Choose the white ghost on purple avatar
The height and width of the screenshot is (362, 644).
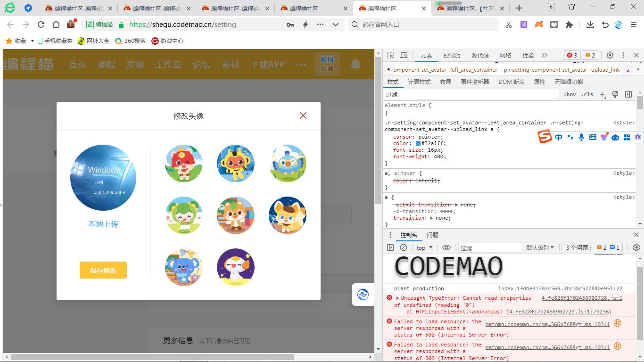point(236,267)
